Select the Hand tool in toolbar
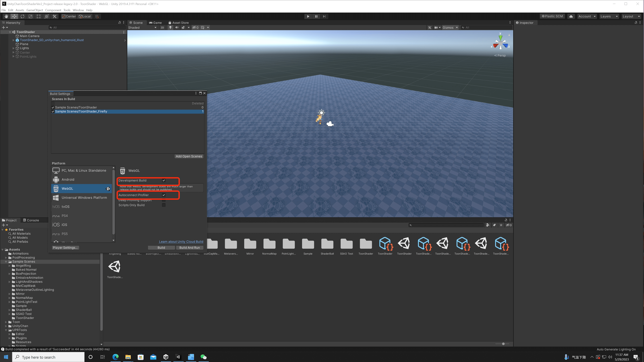This screenshot has height=362, width=644. coord(6,16)
